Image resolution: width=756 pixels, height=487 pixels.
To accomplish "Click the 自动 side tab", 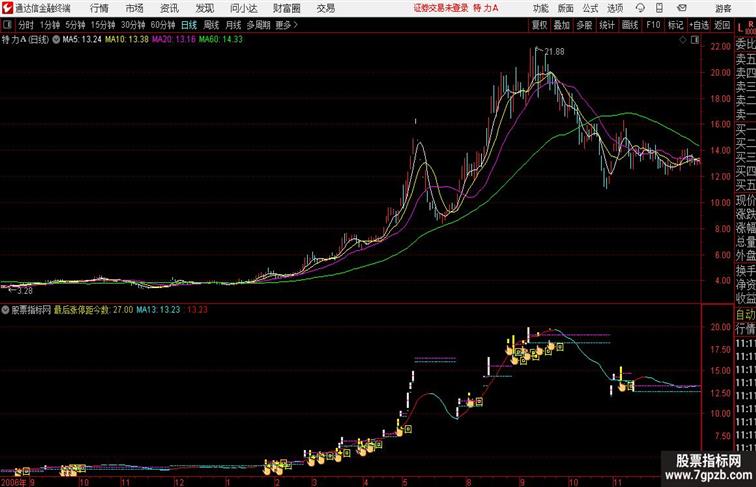I will point(745,315).
